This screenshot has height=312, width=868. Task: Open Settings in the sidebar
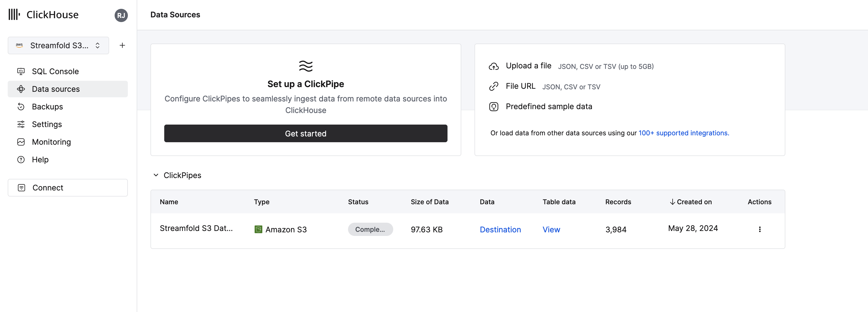coord(68,124)
